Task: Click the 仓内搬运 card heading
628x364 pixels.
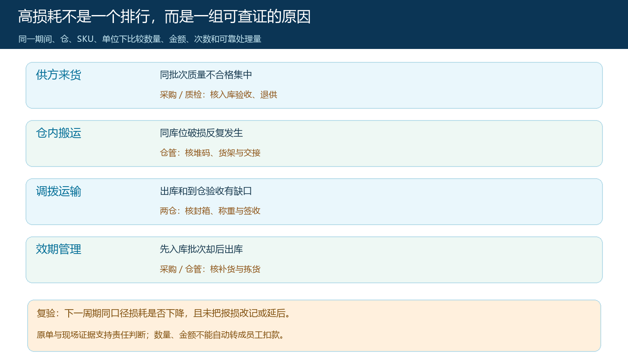Action: pyautogui.click(x=59, y=133)
